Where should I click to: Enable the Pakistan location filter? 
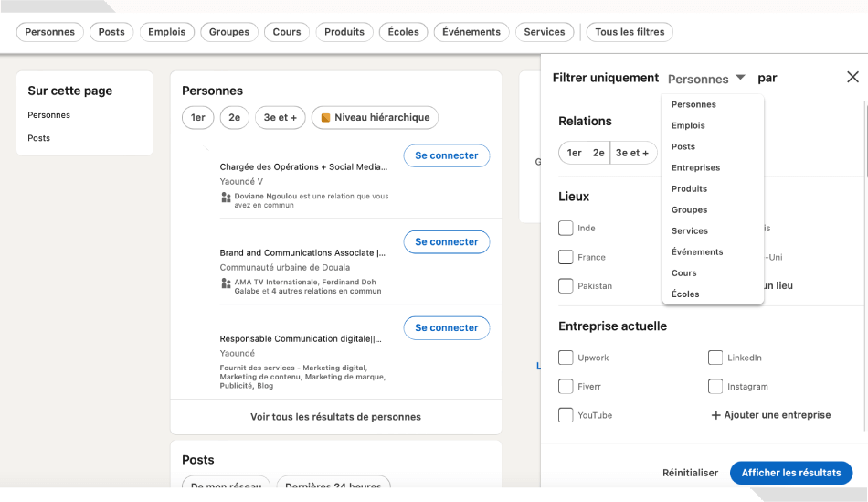point(566,285)
